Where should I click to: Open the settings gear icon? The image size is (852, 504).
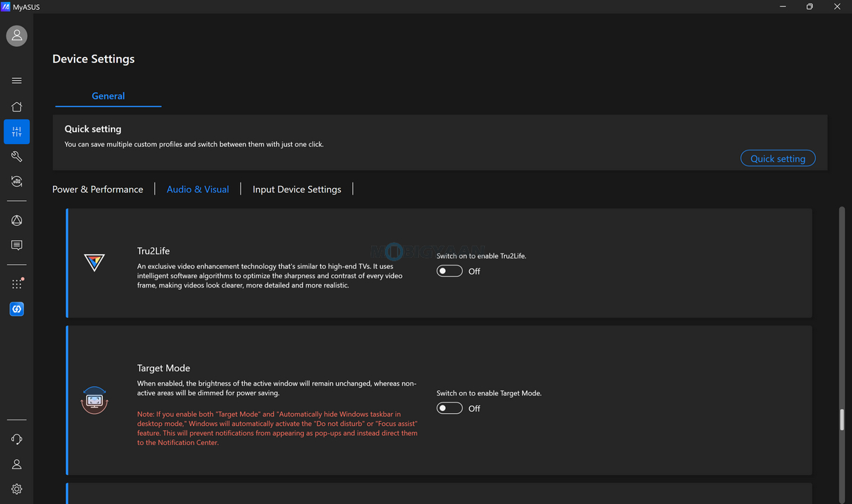point(17,489)
